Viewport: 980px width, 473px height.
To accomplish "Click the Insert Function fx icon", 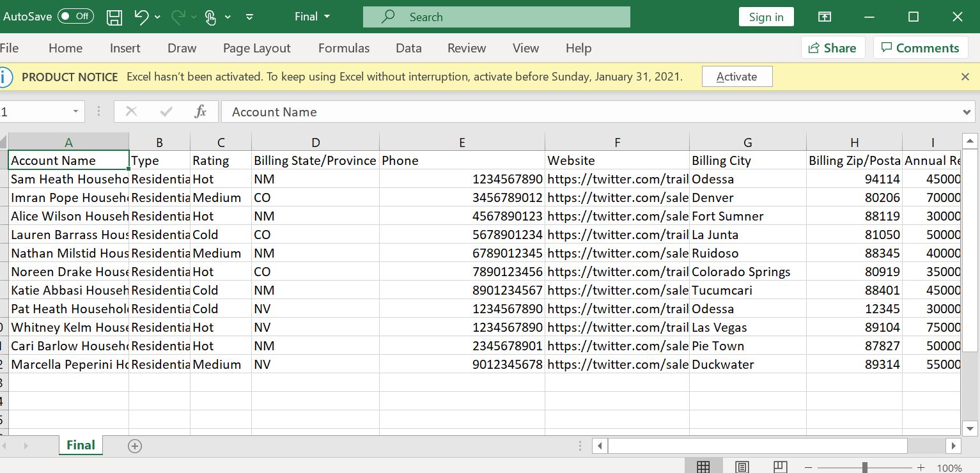I will click(x=200, y=112).
